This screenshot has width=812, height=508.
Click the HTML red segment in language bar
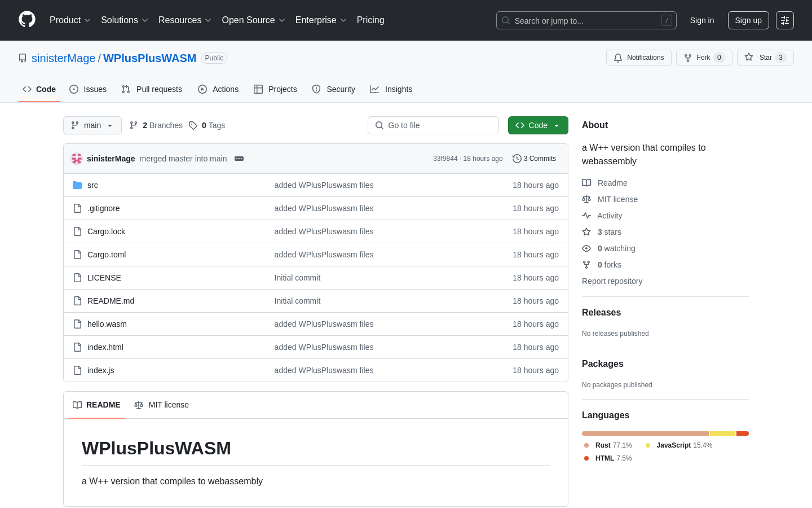743,433
